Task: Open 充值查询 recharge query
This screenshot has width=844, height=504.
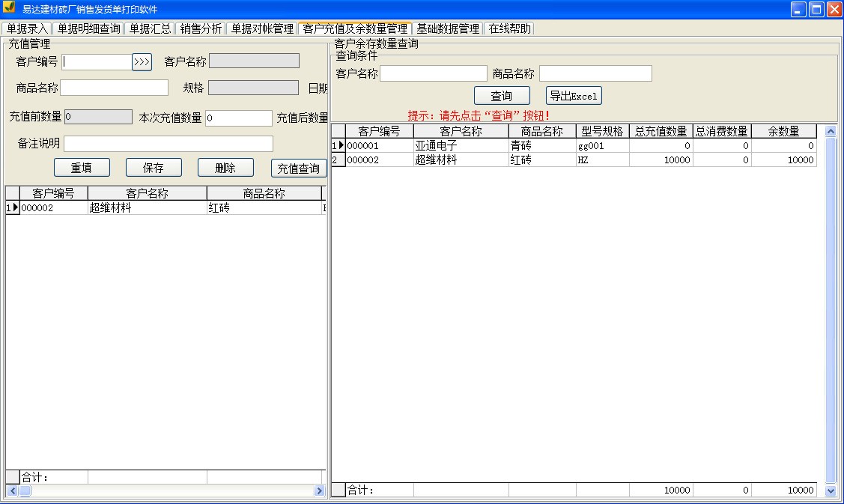Action: (x=299, y=168)
